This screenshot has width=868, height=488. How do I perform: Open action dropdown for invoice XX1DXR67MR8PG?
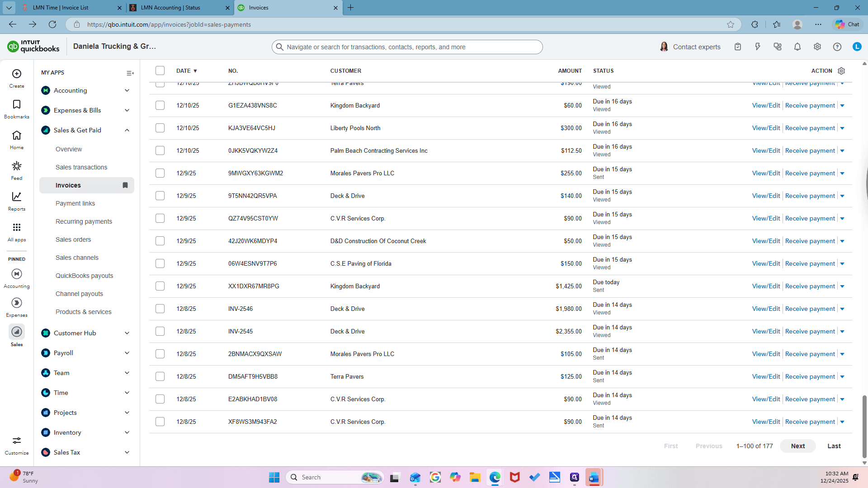click(x=842, y=286)
